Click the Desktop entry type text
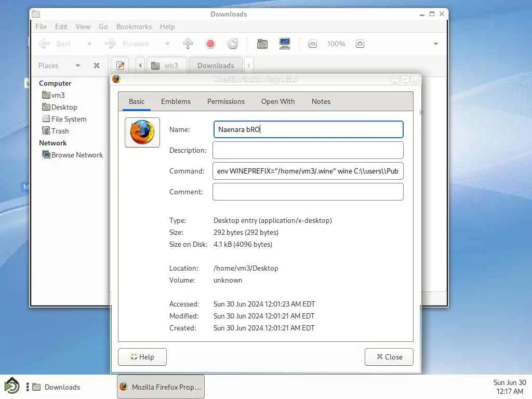 click(x=272, y=220)
